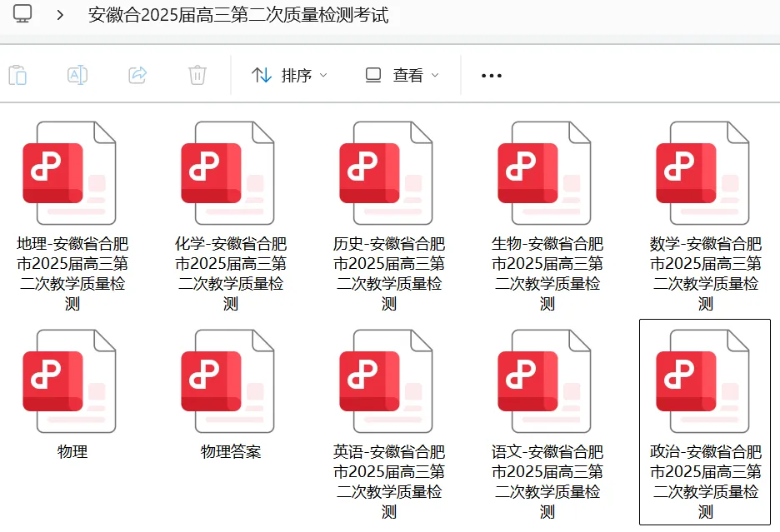Select the 生物 PDF file icon

(x=544, y=173)
